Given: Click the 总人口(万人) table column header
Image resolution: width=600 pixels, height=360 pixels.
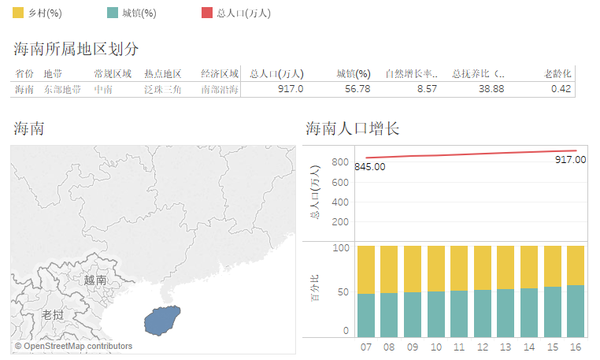Looking at the screenshot, I should pos(277,73).
